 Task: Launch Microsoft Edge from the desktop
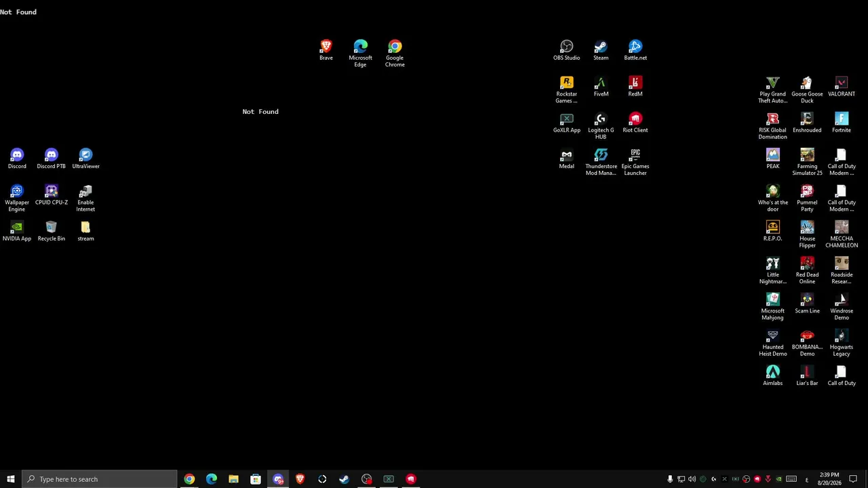[x=360, y=54]
